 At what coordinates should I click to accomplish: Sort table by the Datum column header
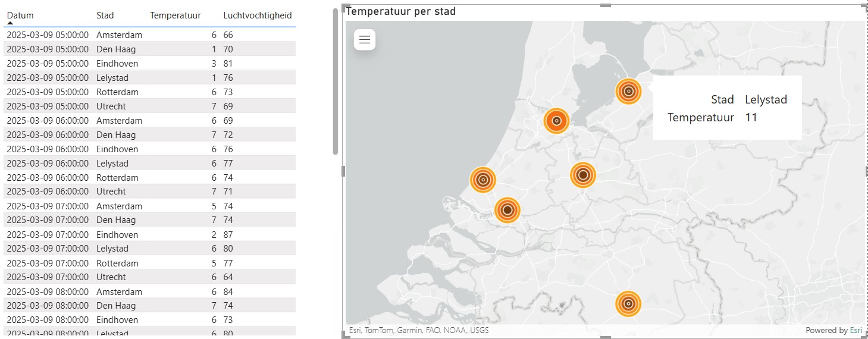pyautogui.click(x=20, y=15)
